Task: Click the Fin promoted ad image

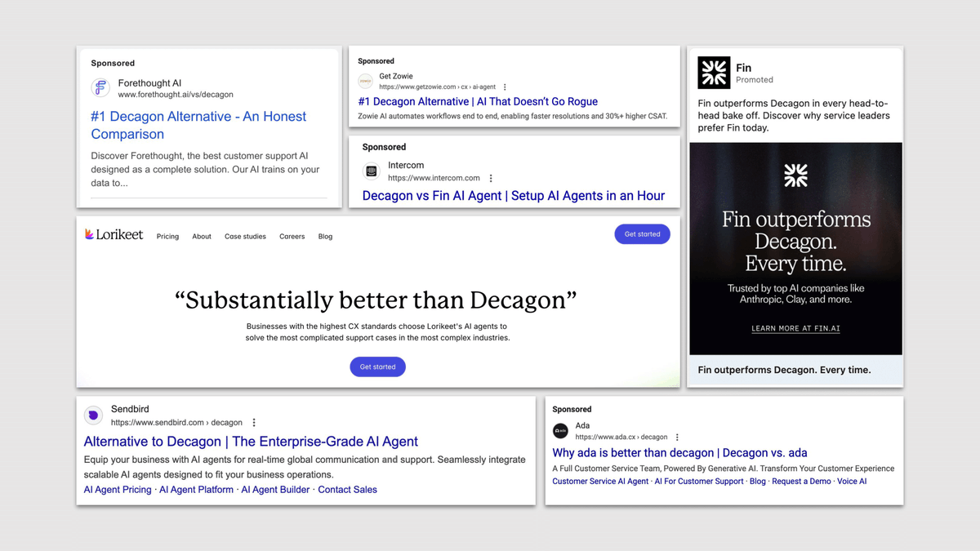Action: (795, 248)
